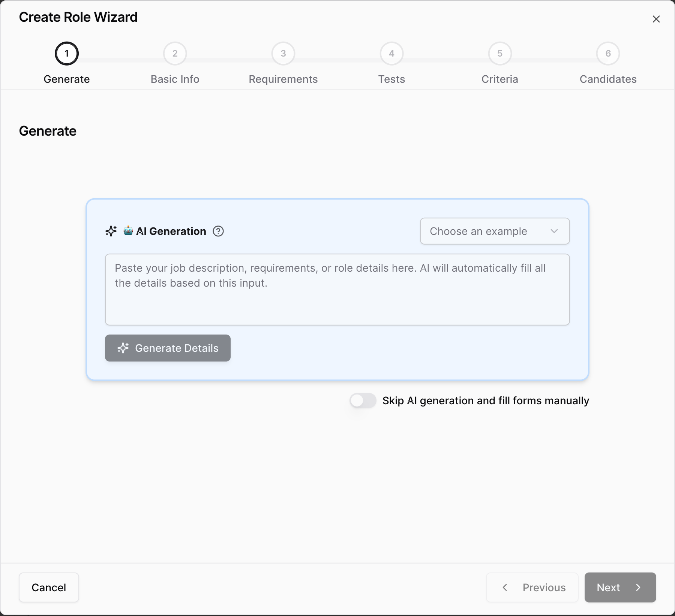Close the Create Role Wizard dialog
Screen dimensions: 675x616
656,19
